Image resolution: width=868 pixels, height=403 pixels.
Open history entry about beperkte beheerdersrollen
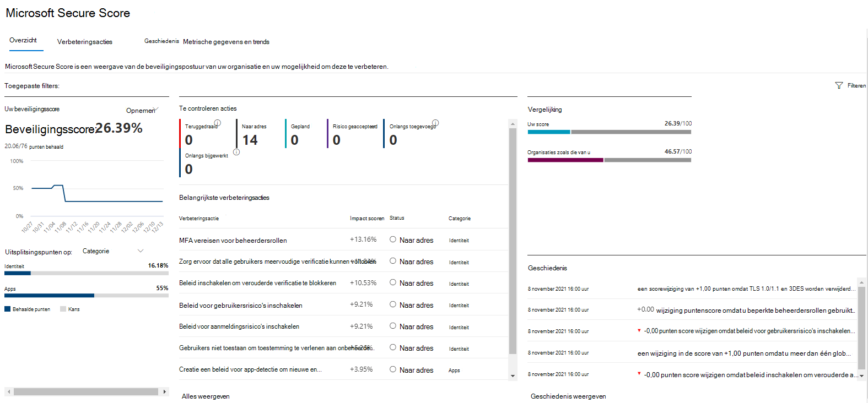[x=746, y=310]
